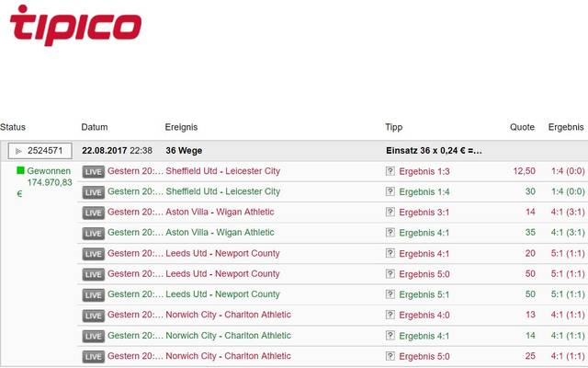Click LIVE badge for Norwich Ergebnis 4:1 row
The image size is (588, 368).
pos(94,336)
